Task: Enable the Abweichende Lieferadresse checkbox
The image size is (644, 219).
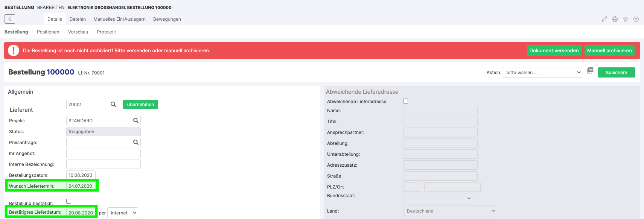Action: tap(405, 101)
